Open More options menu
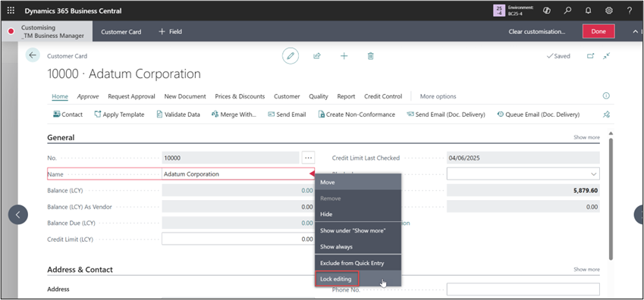644x300 pixels. [438, 96]
